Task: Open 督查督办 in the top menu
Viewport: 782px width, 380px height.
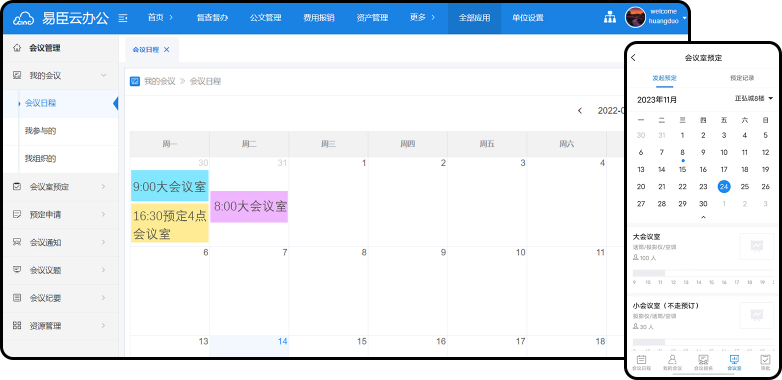Action: coord(212,18)
